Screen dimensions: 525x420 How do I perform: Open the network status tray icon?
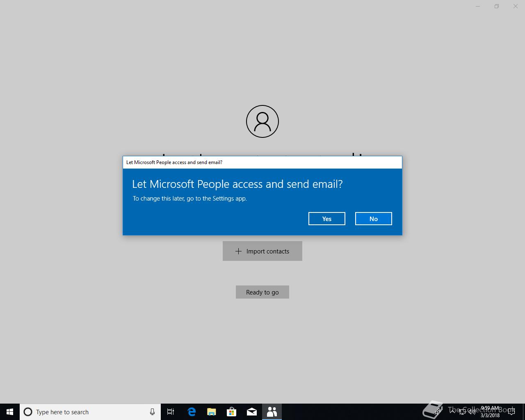pos(462,412)
